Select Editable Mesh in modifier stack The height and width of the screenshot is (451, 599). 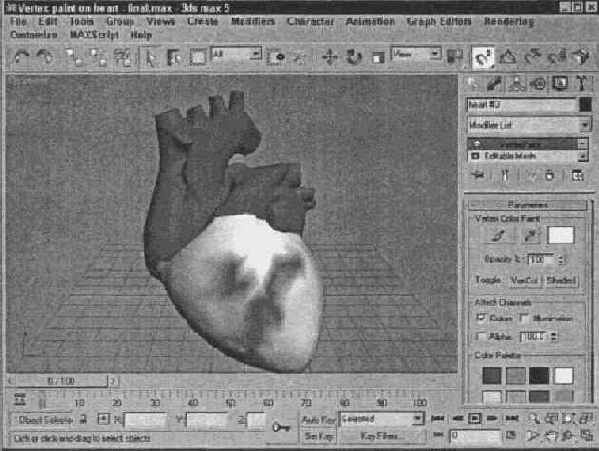[x=523, y=156]
